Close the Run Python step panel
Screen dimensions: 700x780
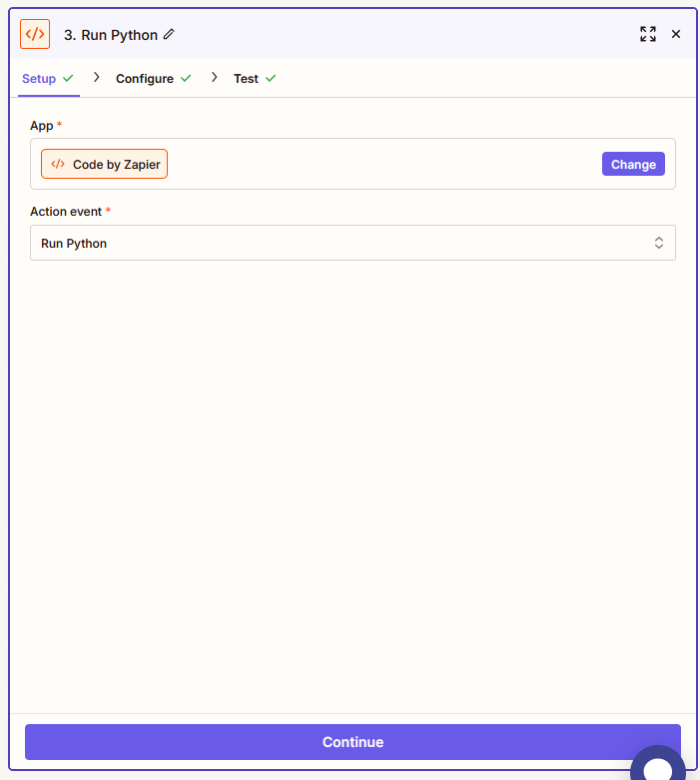pyautogui.click(x=676, y=34)
